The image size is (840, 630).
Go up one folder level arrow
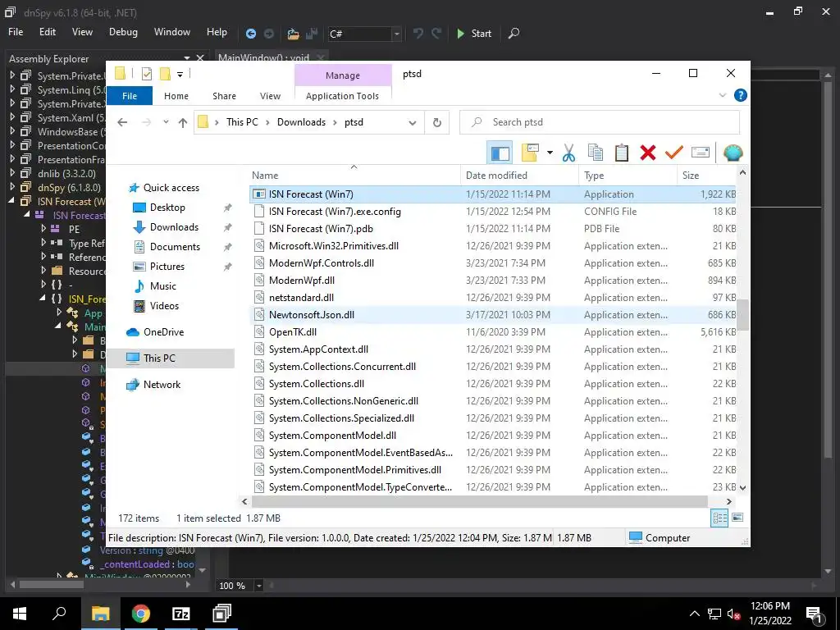coord(183,123)
